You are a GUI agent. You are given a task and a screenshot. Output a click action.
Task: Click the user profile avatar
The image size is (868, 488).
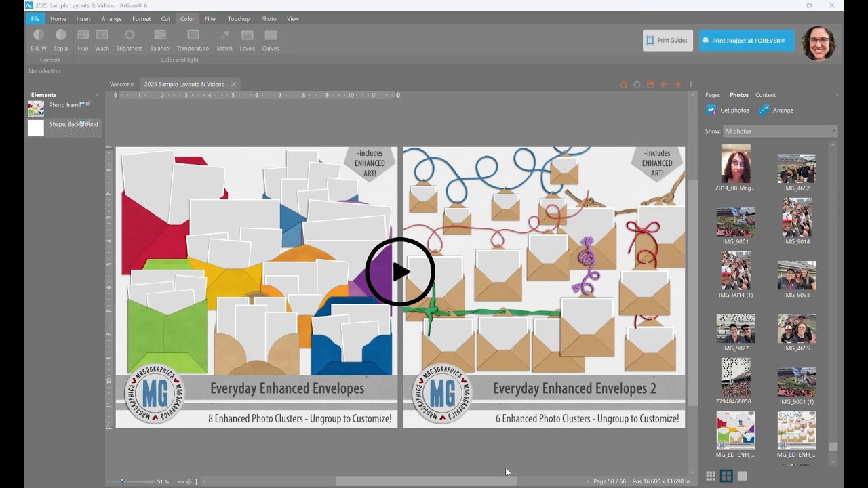coord(818,43)
